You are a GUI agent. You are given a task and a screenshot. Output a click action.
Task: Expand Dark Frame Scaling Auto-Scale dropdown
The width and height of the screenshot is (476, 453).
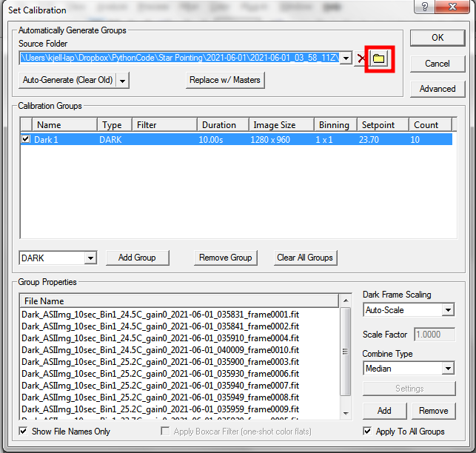[448, 310]
